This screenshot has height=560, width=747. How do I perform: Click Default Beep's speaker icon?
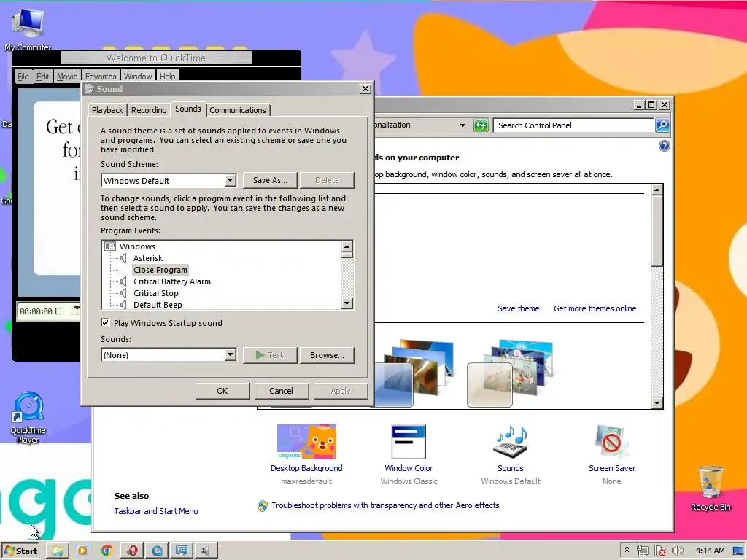pos(123,305)
